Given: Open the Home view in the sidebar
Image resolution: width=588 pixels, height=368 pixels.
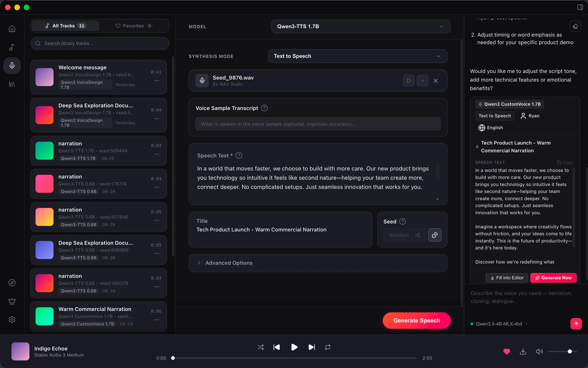Looking at the screenshot, I should pyautogui.click(x=12, y=29).
